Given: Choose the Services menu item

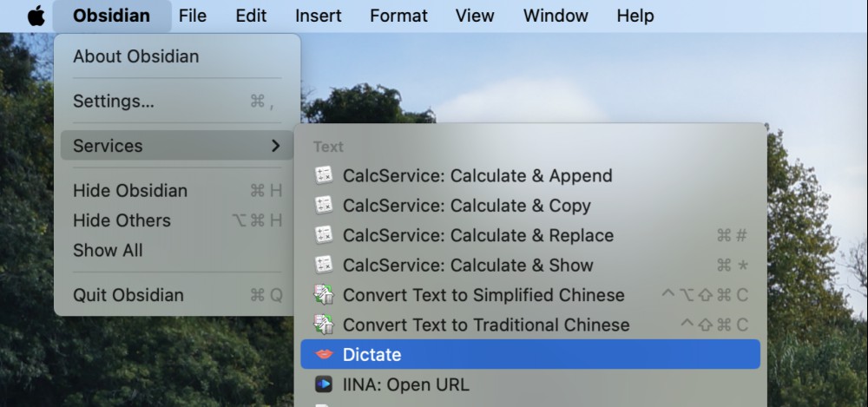Looking at the screenshot, I should click(177, 146).
